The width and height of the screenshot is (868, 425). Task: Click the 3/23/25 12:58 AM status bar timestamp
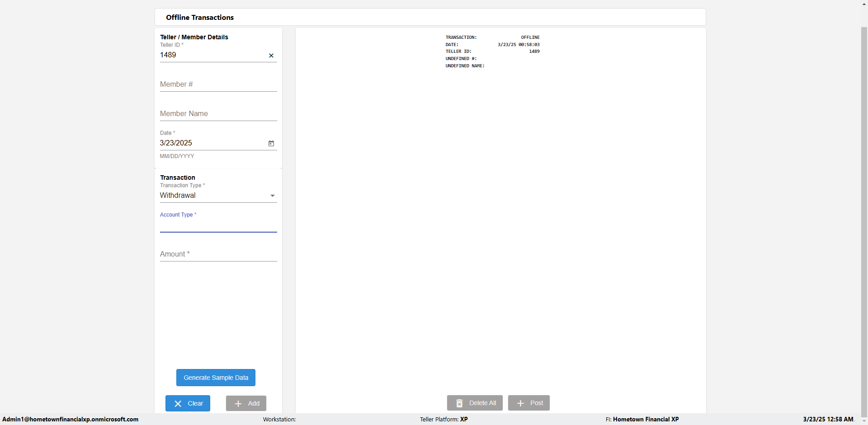click(x=828, y=419)
